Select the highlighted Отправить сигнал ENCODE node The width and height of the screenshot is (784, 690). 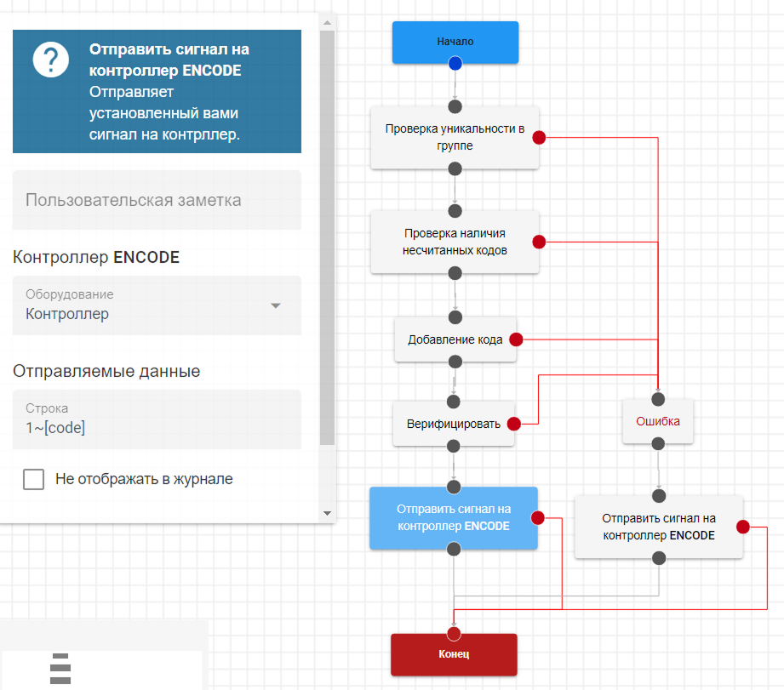coord(453,518)
